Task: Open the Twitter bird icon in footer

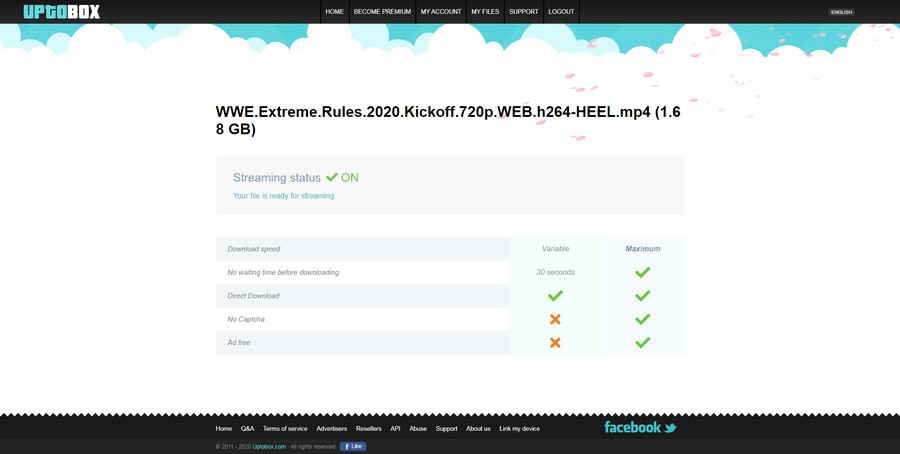Action: pyautogui.click(x=670, y=428)
